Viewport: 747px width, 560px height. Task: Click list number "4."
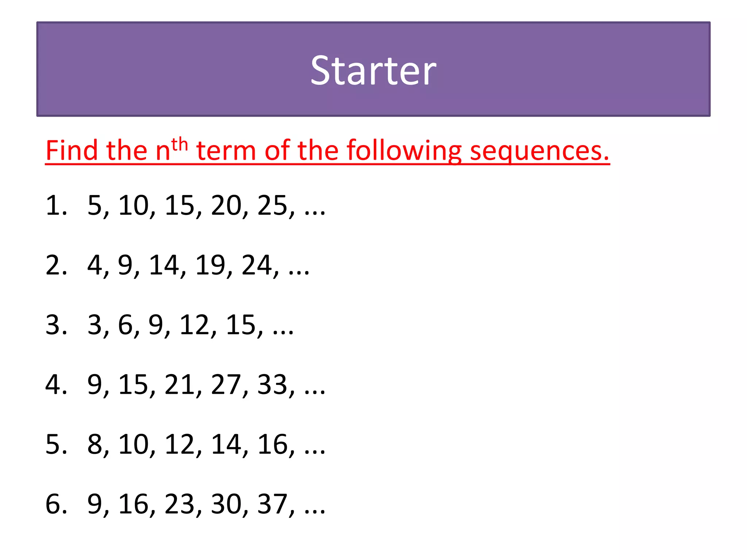(x=56, y=385)
